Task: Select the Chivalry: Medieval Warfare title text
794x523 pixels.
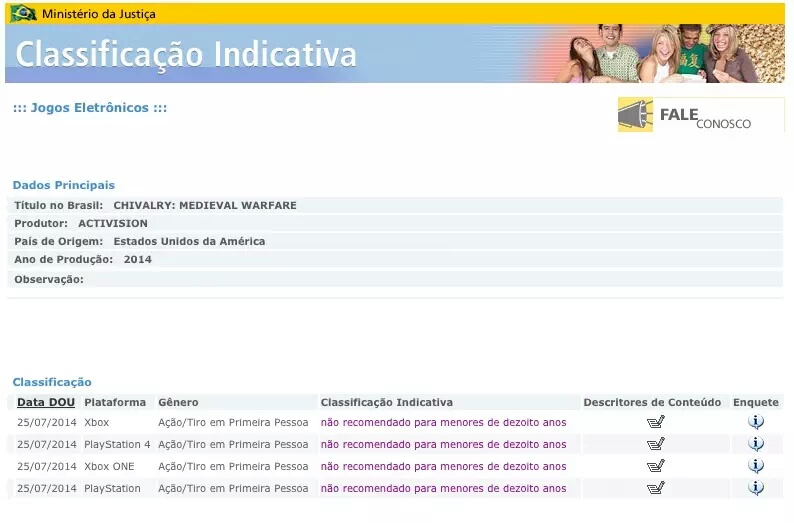Action: pyautogui.click(x=205, y=205)
